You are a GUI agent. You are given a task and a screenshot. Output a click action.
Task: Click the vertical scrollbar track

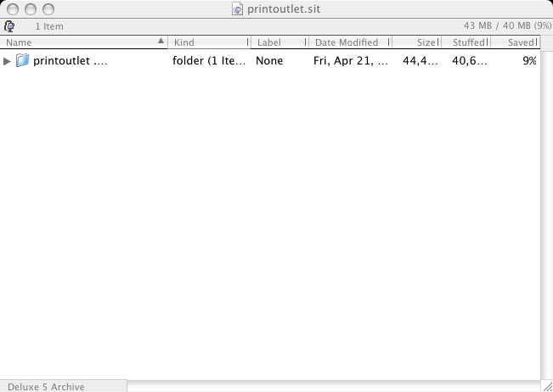[x=547, y=215]
